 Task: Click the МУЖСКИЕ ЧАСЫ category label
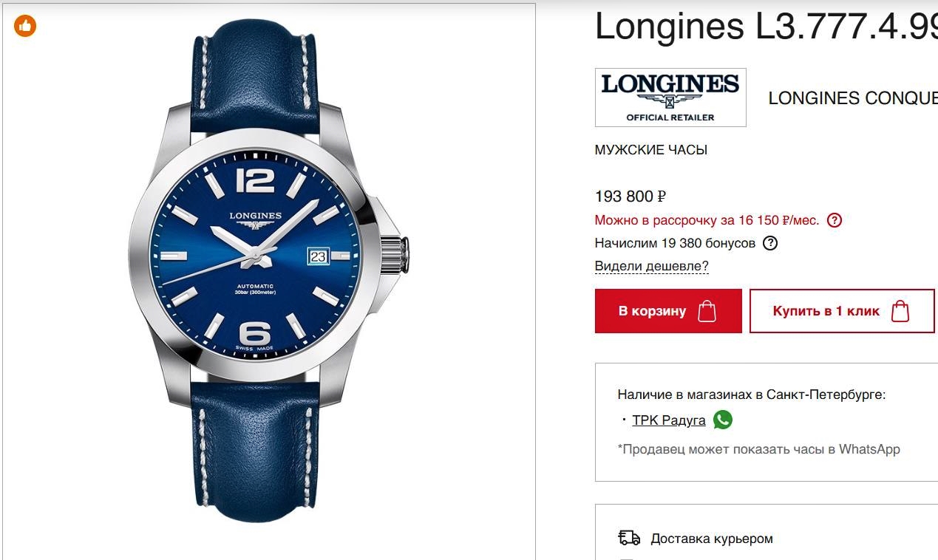[651, 150]
